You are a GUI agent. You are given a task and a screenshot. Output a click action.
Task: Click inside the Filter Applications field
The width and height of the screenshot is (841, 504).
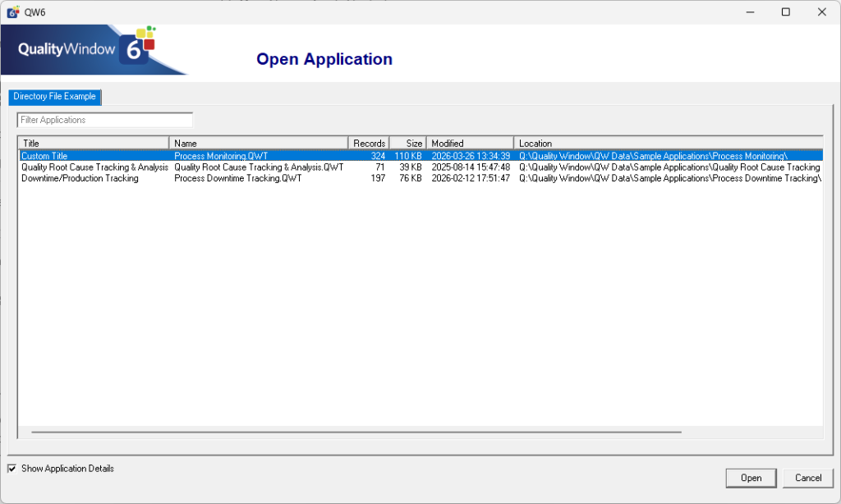tap(104, 119)
